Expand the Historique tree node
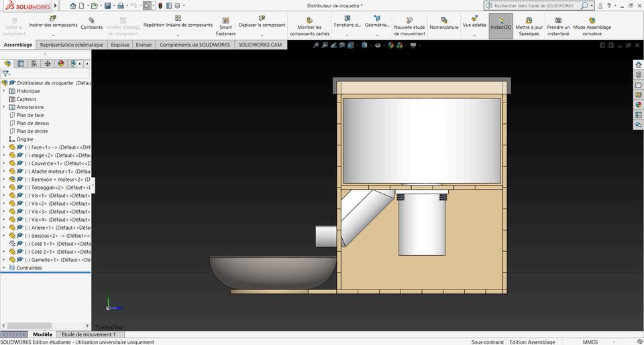 4,91
